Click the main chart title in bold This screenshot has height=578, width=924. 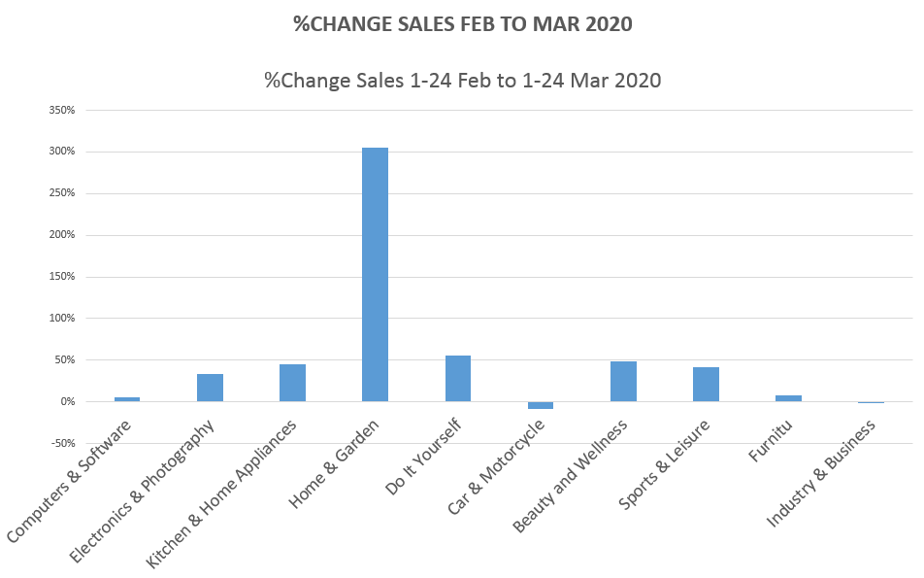click(x=462, y=24)
